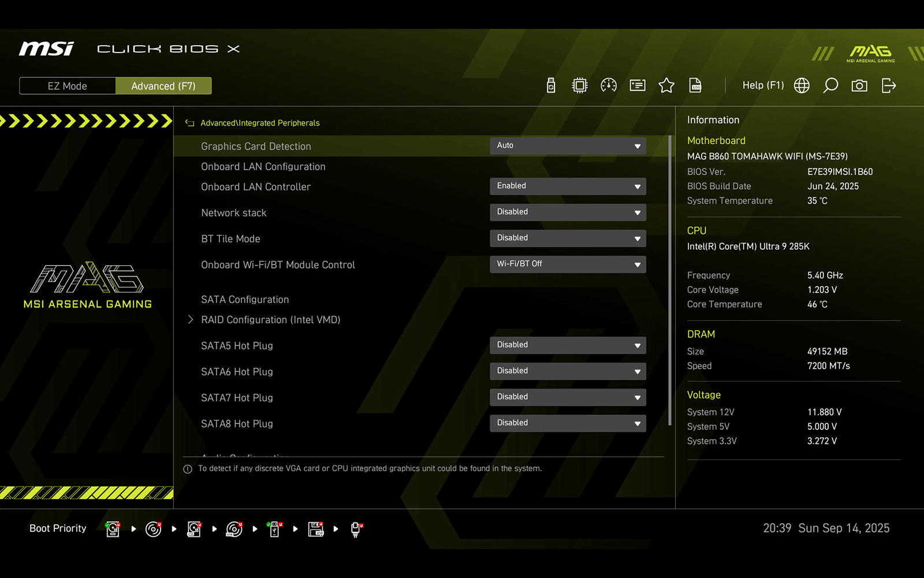Click the MAG Arsenal Gaming logo top right
The height and width of the screenshot is (578, 924).
coord(870,53)
